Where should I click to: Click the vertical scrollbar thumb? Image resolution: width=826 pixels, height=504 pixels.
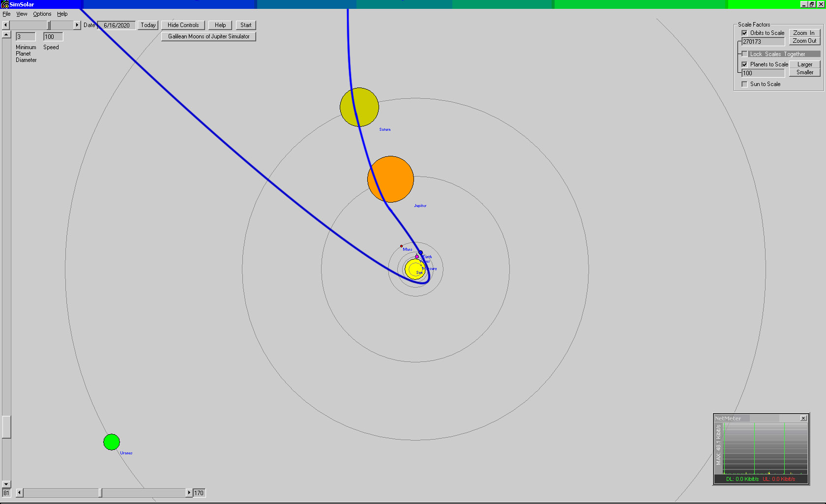point(6,427)
